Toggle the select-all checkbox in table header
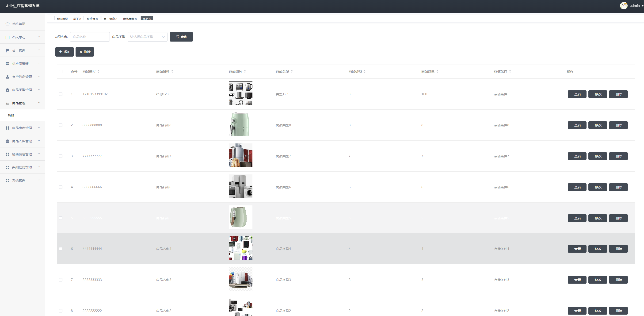The width and height of the screenshot is (644, 316). (x=61, y=72)
